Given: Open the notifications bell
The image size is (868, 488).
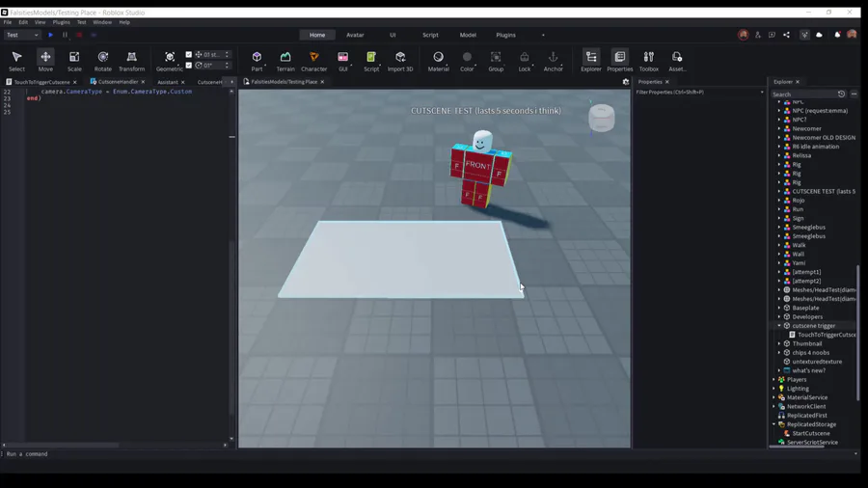Looking at the screenshot, I should click(837, 35).
